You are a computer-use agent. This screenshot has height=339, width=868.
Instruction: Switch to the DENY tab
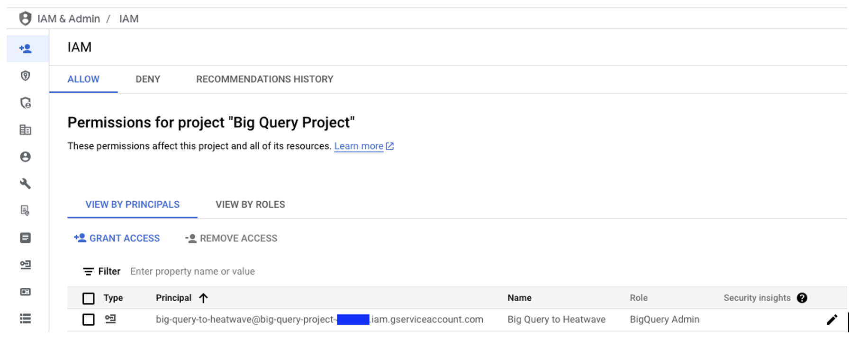tap(148, 79)
